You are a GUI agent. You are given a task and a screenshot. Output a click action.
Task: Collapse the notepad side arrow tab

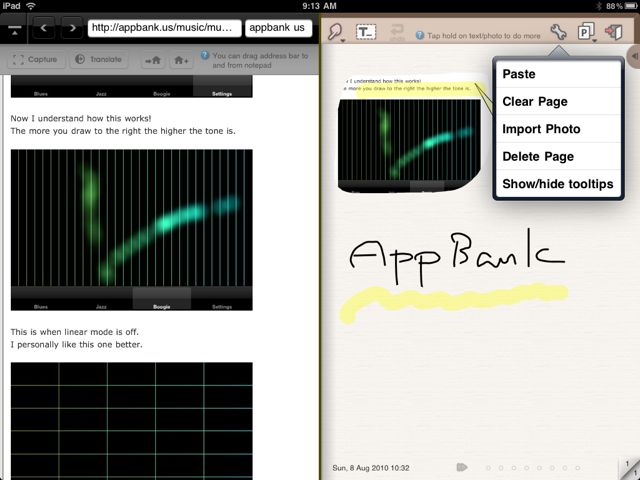tap(635, 56)
